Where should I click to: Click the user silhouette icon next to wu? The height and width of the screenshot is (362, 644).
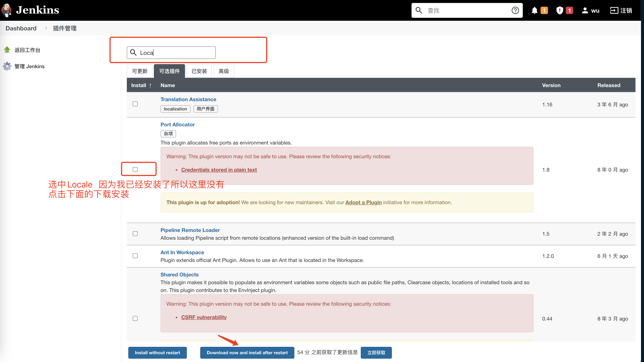pos(585,10)
